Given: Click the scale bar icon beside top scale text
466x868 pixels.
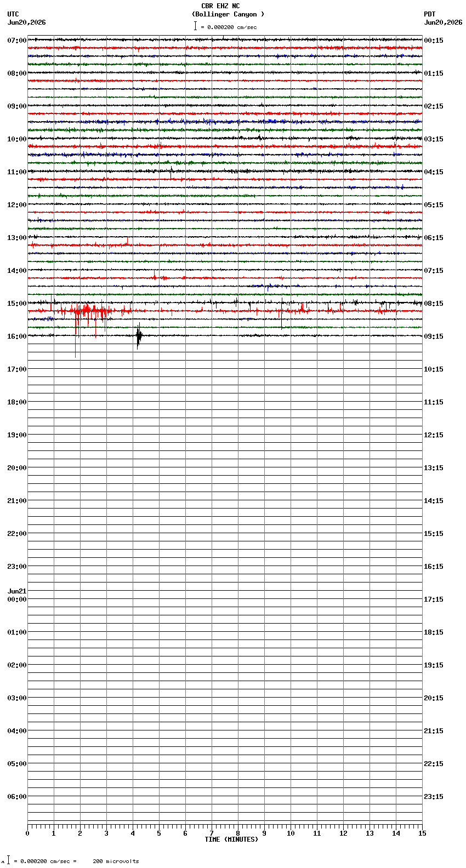Looking at the screenshot, I should 195,26.
